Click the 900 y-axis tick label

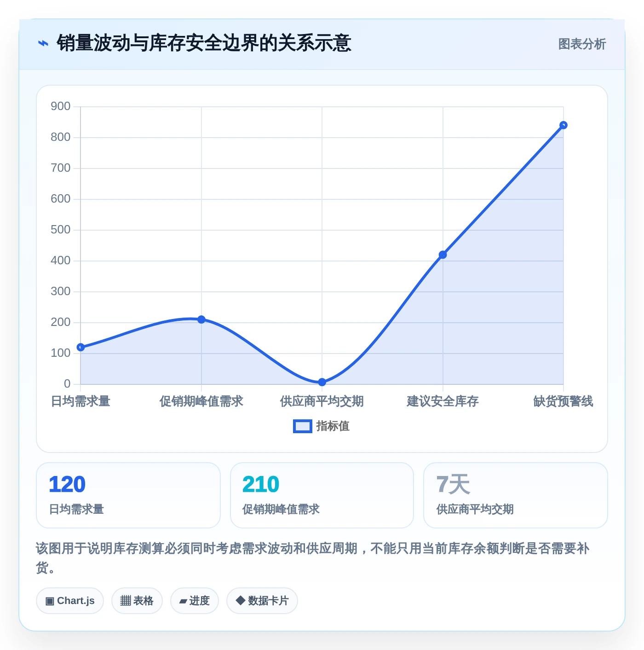click(61, 106)
